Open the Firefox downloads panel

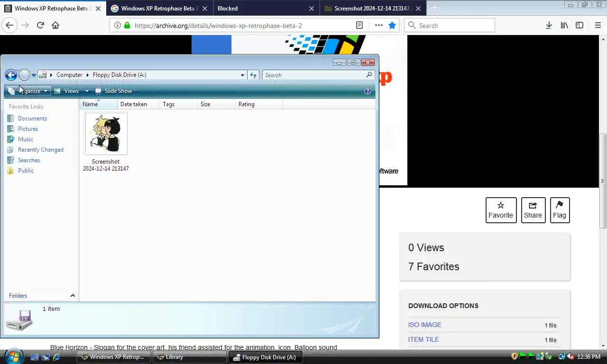(549, 26)
